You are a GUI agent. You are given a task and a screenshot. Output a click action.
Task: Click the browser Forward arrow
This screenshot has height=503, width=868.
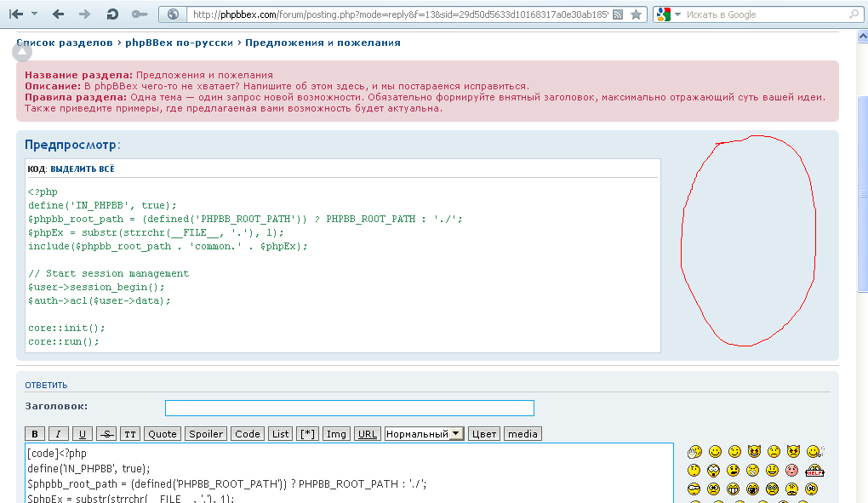84,14
